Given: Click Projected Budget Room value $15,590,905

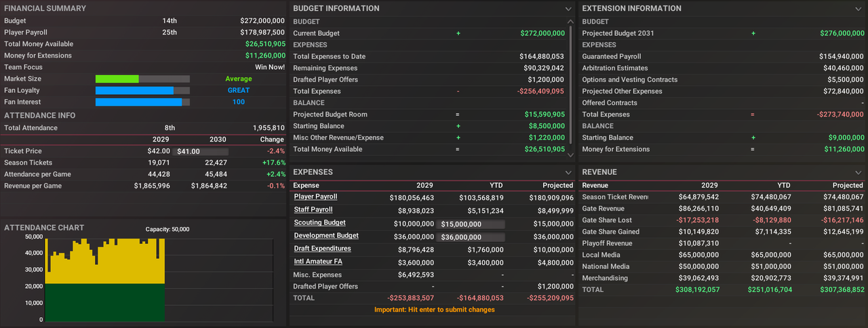Looking at the screenshot, I should pyautogui.click(x=545, y=115).
